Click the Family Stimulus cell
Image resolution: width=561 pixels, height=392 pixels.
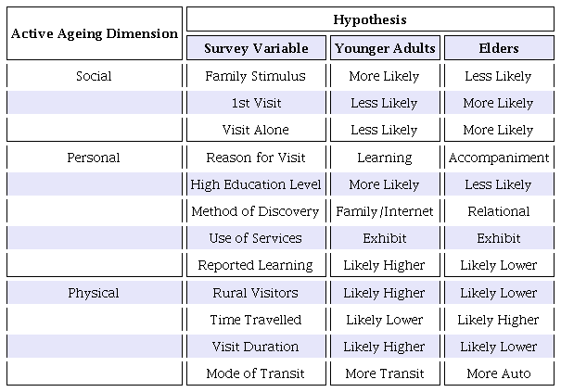(256, 76)
